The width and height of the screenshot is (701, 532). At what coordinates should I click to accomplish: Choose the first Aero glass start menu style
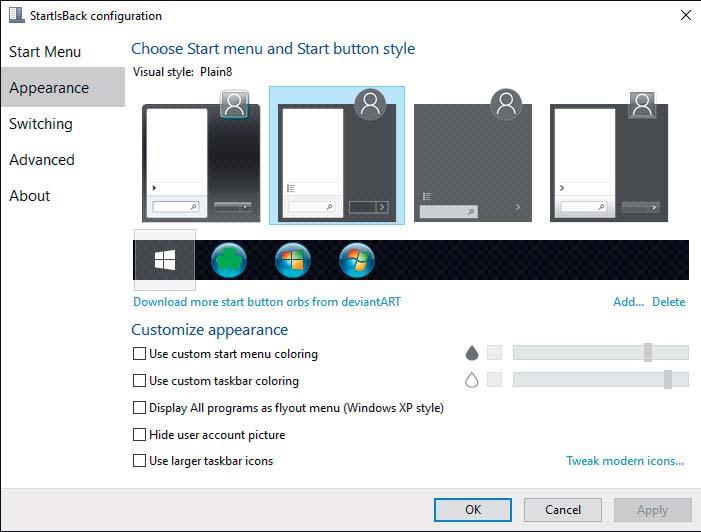[x=201, y=156]
